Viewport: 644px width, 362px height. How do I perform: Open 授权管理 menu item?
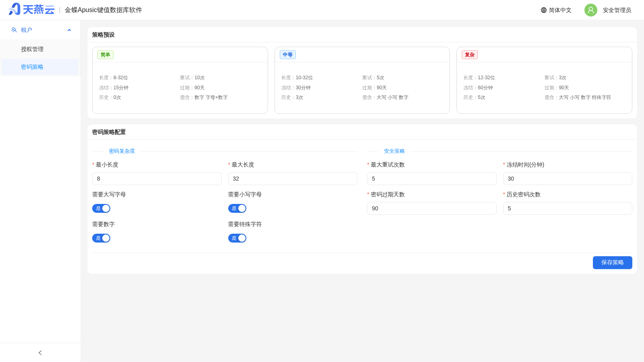[x=40, y=49]
